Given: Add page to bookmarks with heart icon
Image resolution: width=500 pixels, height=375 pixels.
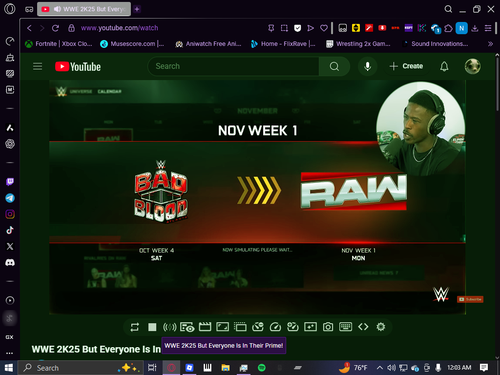Looking at the screenshot, I should (x=324, y=28).
